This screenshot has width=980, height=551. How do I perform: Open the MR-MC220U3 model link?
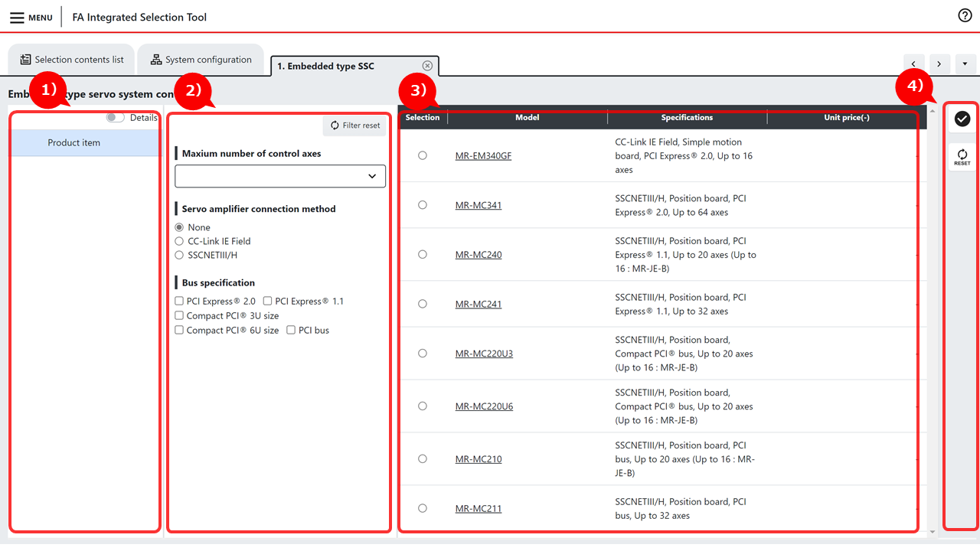(484, 354)
